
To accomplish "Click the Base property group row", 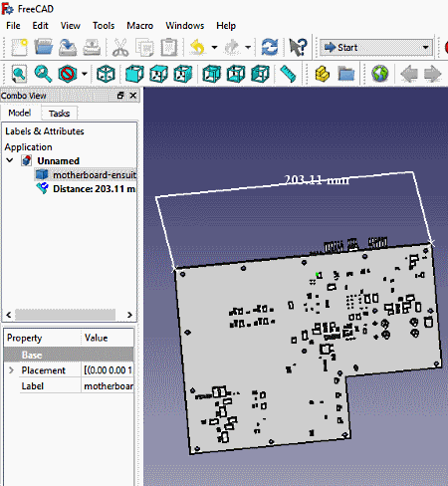I will [x=69, y=355].
